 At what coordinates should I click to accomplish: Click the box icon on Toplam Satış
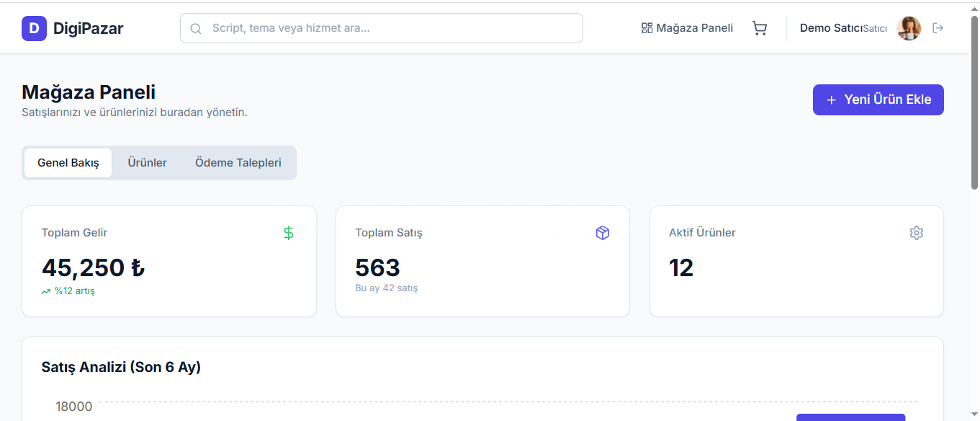point(603,233)
